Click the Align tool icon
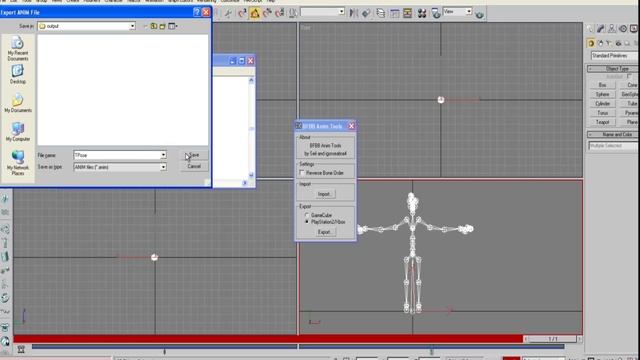 366,13
